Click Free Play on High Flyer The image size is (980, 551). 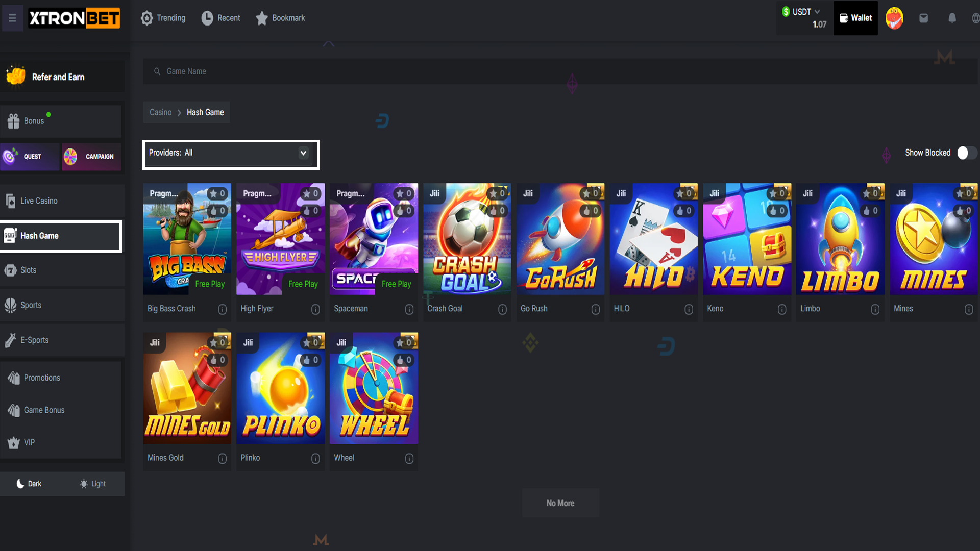(x=303, y=284)
